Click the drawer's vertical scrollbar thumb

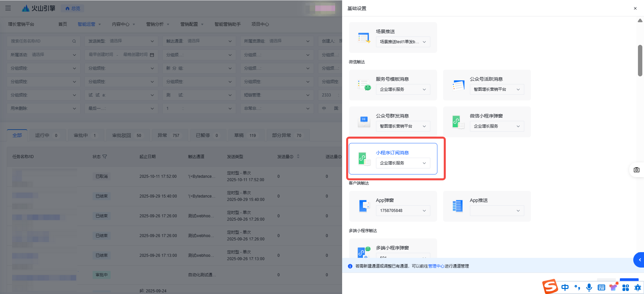click(x=640, y=61)
